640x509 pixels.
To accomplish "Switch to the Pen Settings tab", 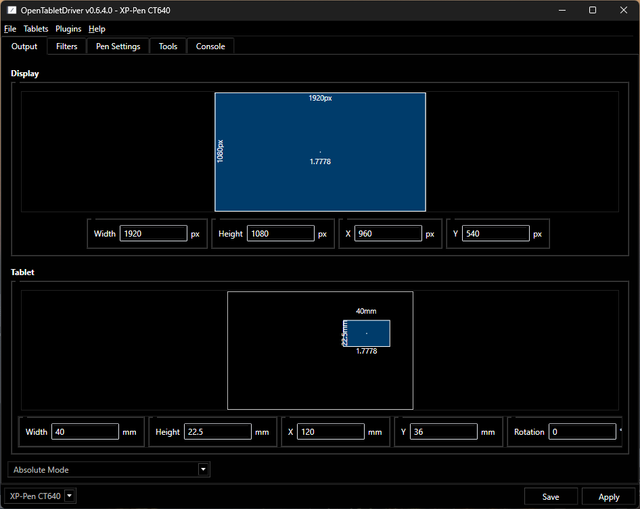I will (118, 46).
